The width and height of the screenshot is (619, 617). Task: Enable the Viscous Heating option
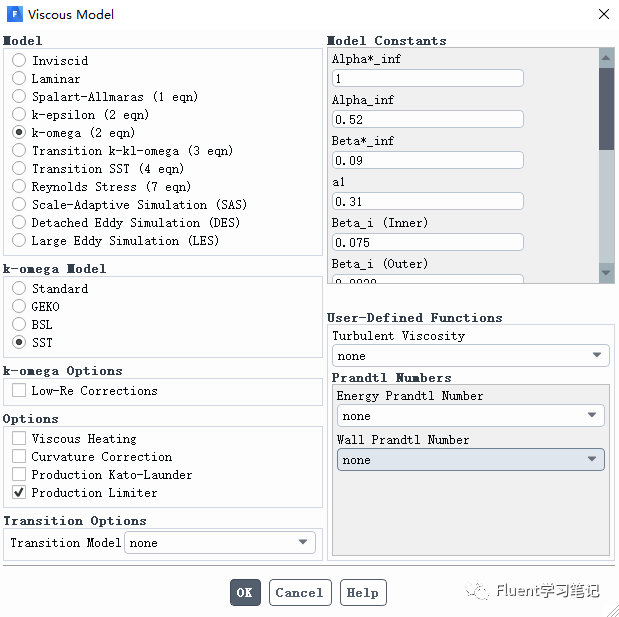pos(19,439)
